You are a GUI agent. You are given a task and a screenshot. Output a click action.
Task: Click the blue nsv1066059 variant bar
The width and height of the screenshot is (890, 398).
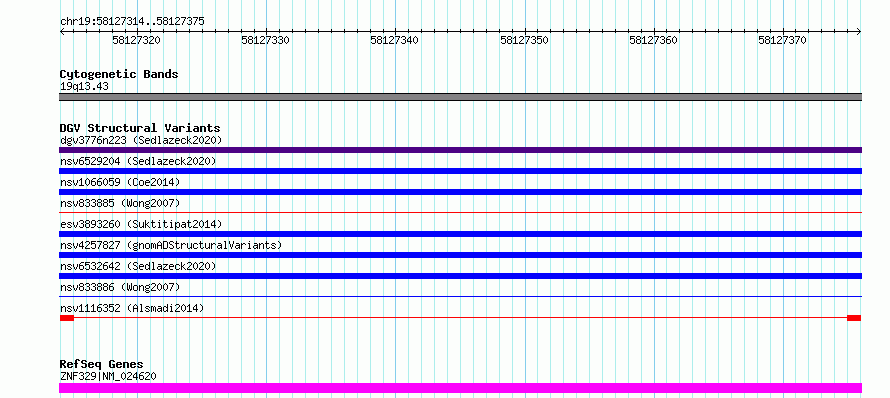click(460, 192)
